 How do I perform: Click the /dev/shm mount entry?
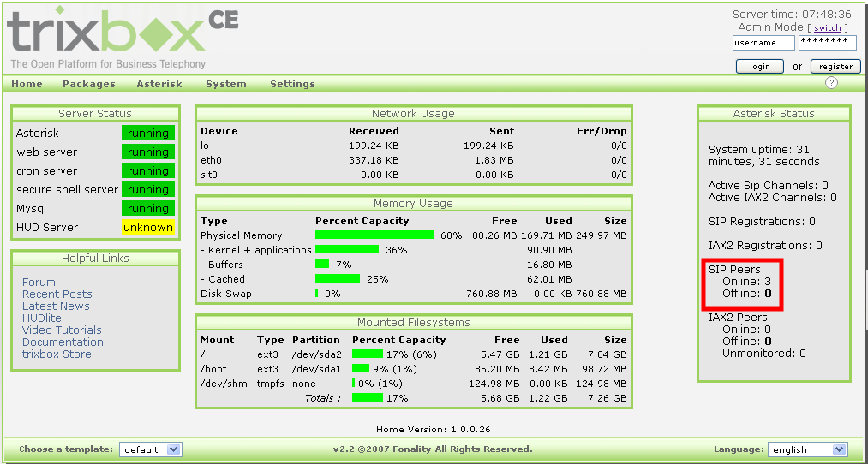[224, 384]
